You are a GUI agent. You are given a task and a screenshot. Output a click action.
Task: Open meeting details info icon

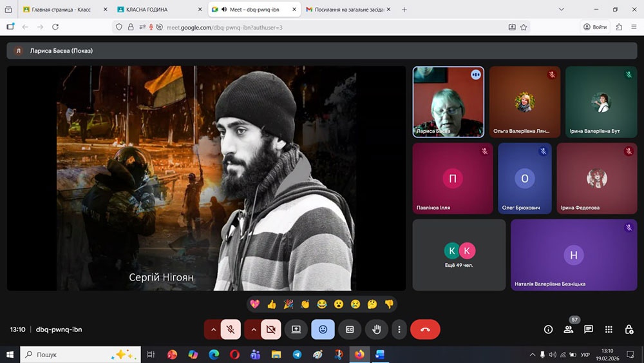(548, 329)
